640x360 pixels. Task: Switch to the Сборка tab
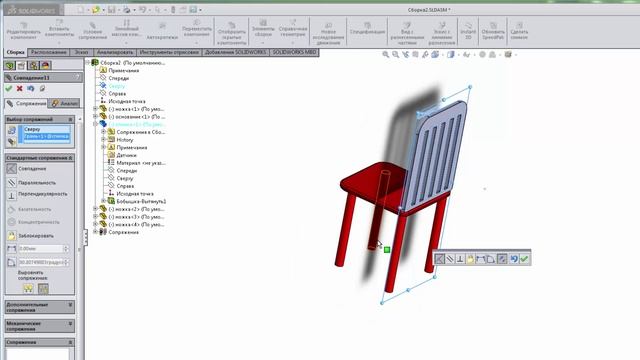(x=16, y=52)
